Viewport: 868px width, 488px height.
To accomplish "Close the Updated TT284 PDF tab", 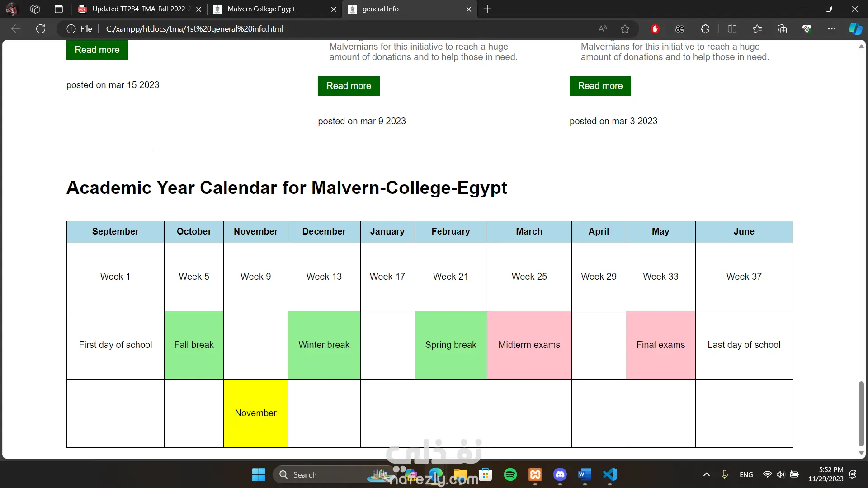I will pos(198,9).
